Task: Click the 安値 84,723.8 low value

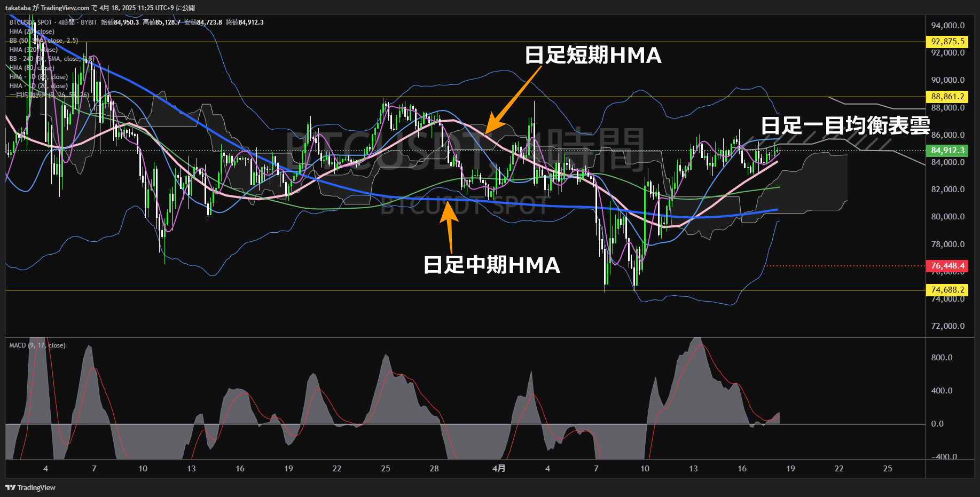Action: 203,22
